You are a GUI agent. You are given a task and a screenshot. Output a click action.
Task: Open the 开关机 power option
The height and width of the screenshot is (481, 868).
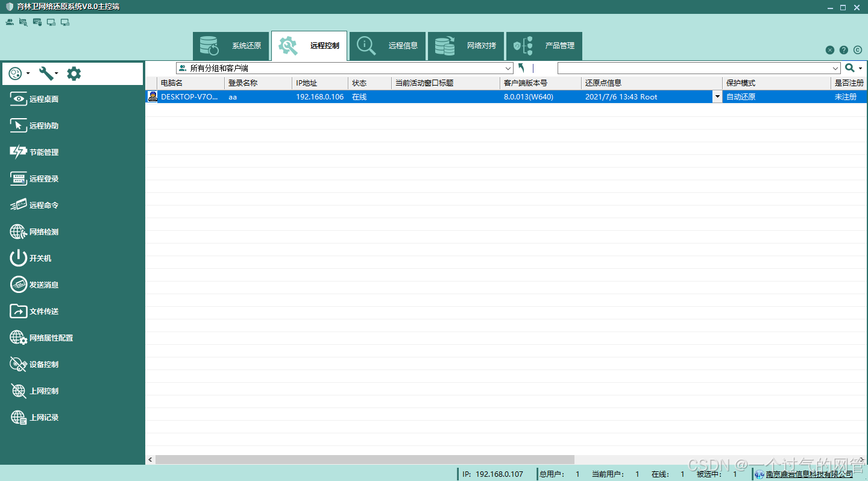click(31, 259)
